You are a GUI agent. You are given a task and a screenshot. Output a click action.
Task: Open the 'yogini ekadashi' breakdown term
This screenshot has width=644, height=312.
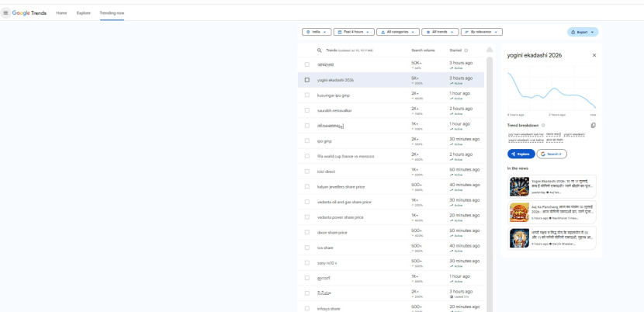573,134
